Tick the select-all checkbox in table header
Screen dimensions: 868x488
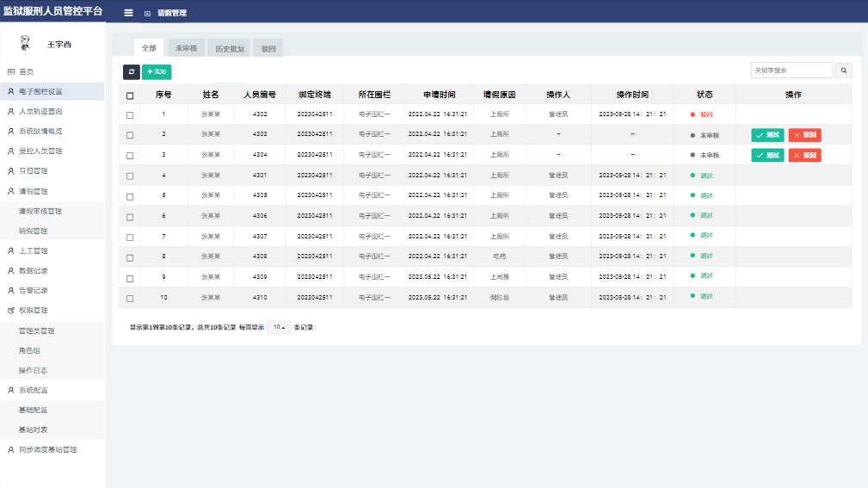130,96
